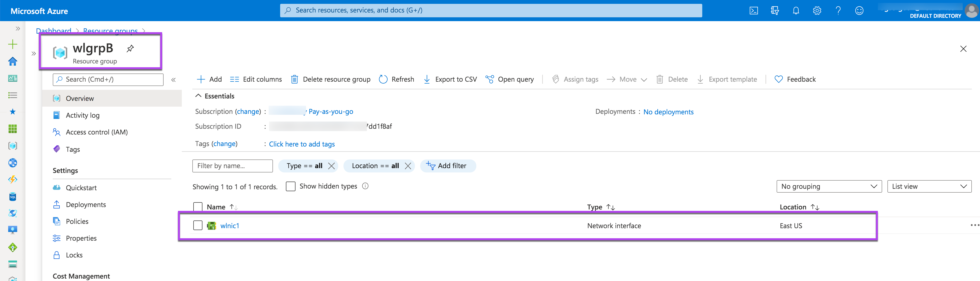Open notifications bell icon
The height and width of the screenshot is (281, 980).
click(x=796, y=11)
